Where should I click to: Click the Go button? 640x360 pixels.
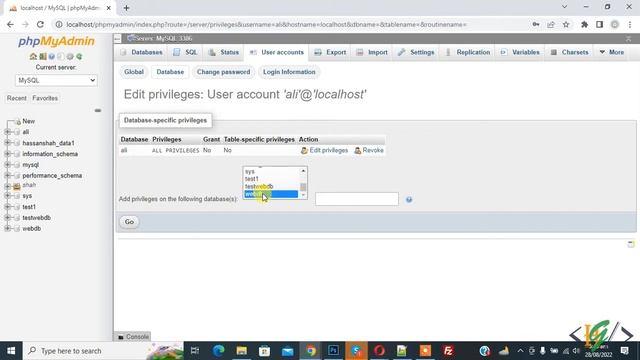[x=129, y=222]
